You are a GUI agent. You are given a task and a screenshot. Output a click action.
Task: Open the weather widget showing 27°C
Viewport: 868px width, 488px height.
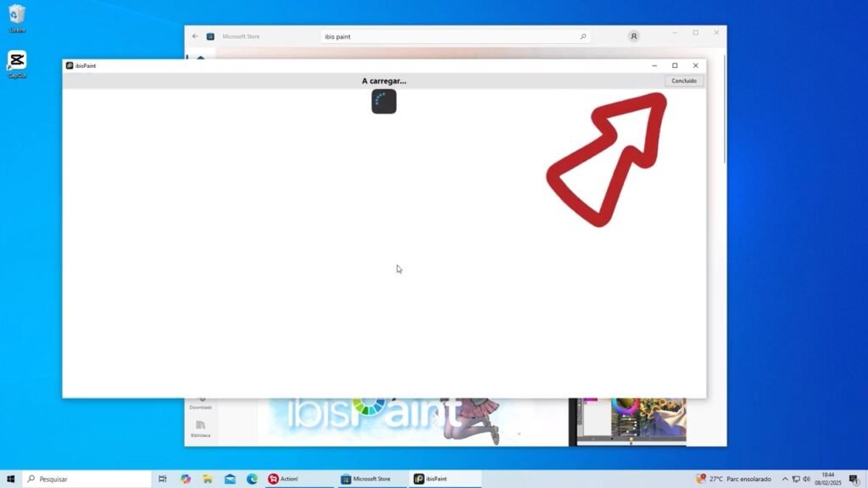coord(733,480)
